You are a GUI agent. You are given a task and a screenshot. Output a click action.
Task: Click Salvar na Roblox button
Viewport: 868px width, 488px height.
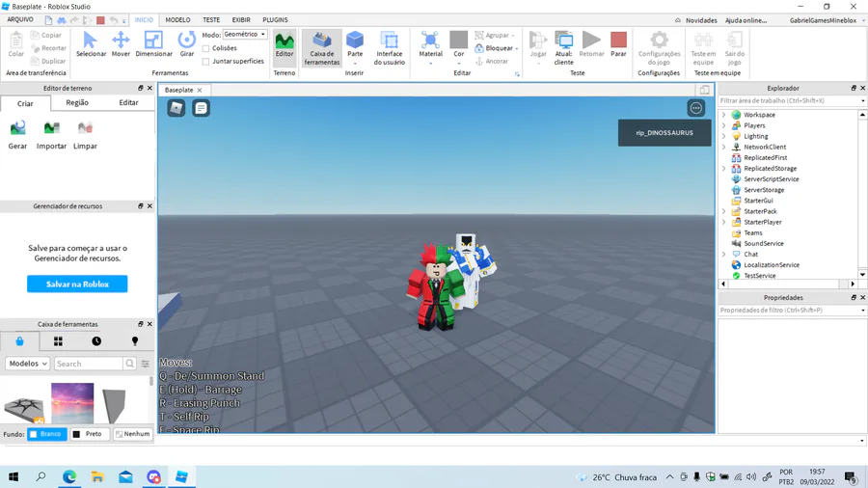pos(77,284)
